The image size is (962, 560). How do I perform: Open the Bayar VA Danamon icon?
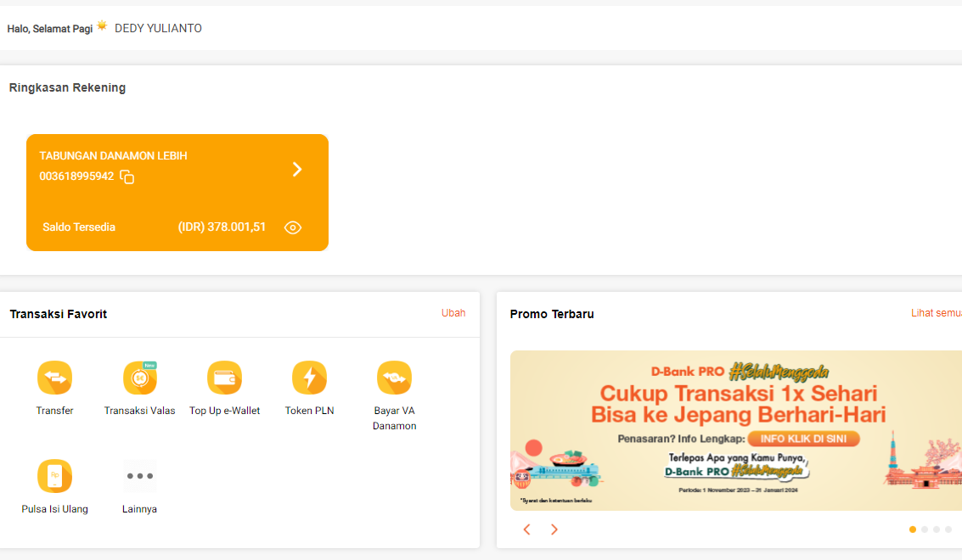(394, 378)
